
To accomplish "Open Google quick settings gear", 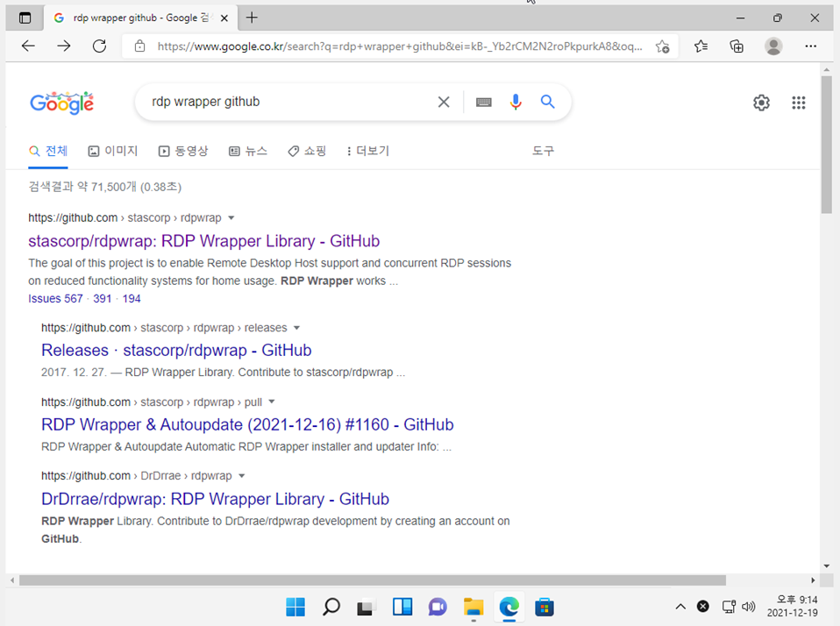I will click(761, 103).
